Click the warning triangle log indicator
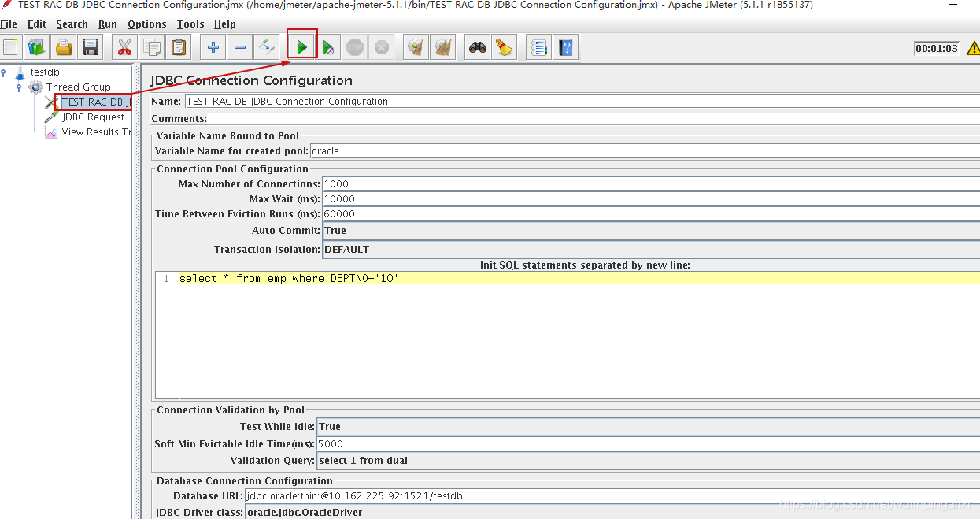This screenshot has height=519, width=980. pos(973,48)
